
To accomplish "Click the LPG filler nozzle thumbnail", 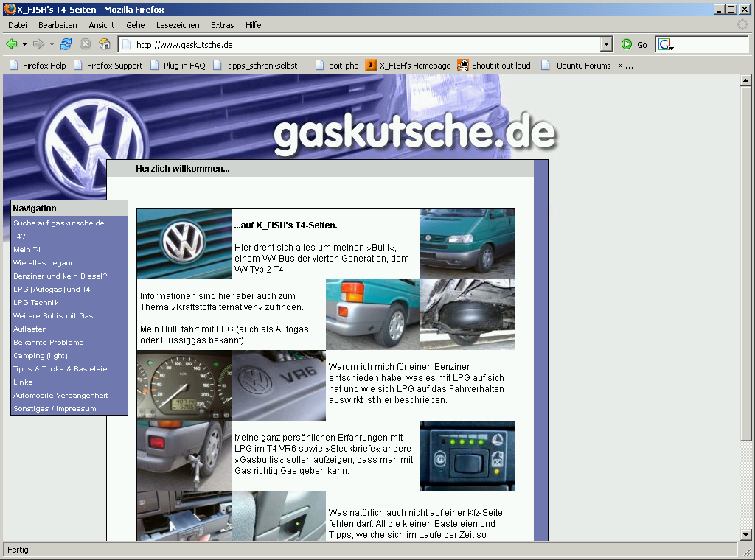I will (184, 456).
